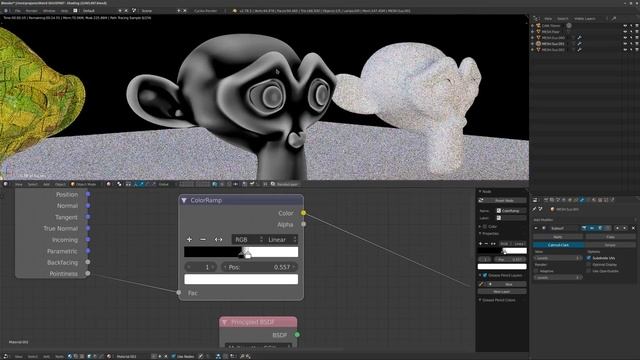Click the New Layer button in sidebar
Viewport: 640px width, 360px height.
click(502, 292)
